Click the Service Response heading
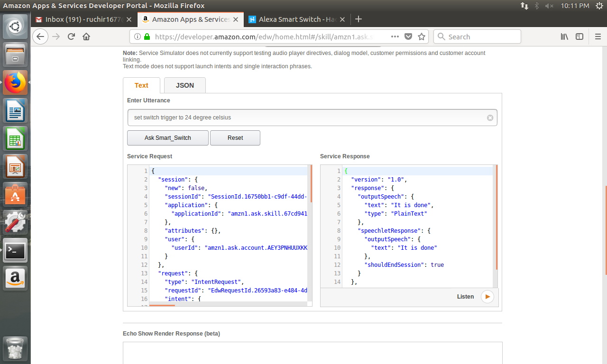The height and width of the screenshot is (364, 607). tap(345, 156)
